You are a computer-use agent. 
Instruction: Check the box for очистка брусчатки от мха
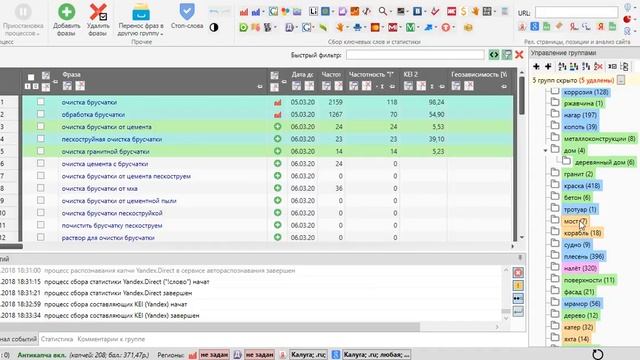click(40, 188)
